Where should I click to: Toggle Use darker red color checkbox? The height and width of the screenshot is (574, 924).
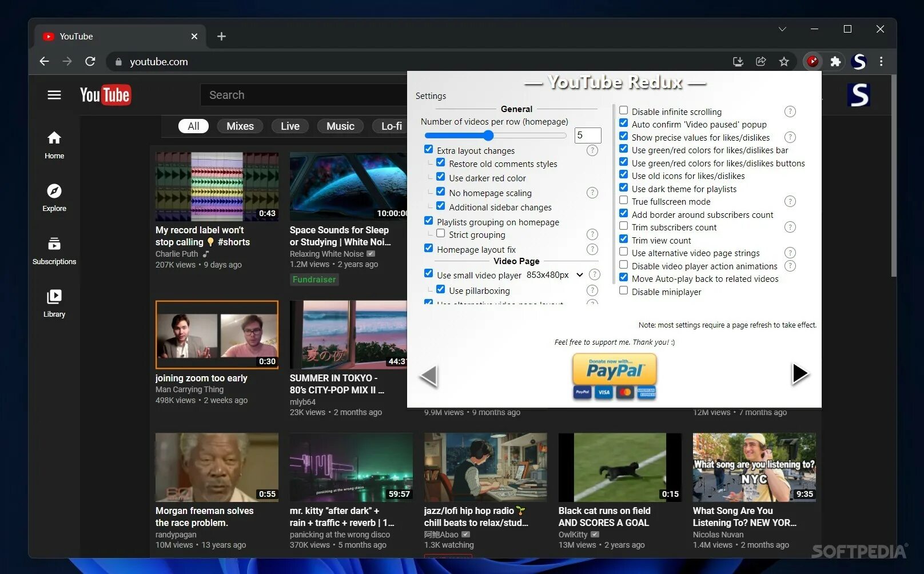coord(440,177)
